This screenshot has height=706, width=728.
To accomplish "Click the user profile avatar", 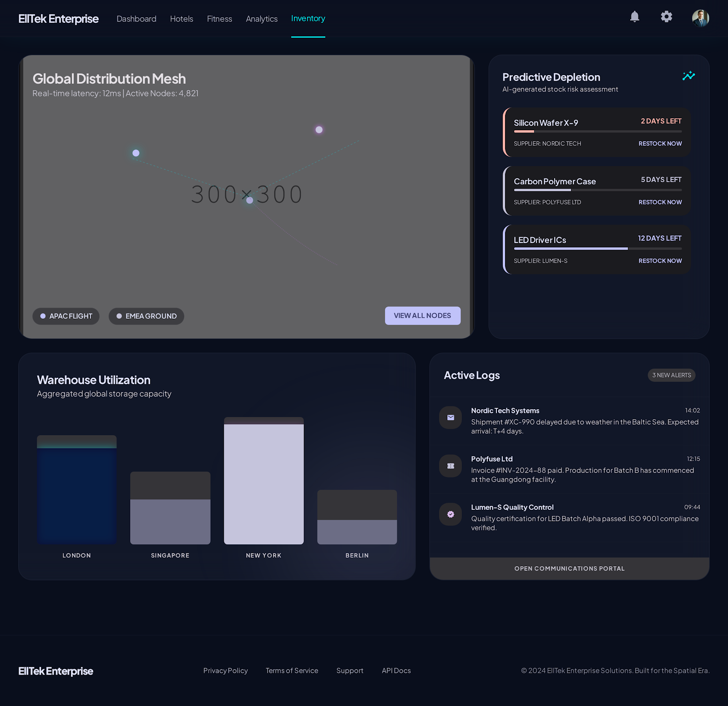I will (x=700, y=18).
